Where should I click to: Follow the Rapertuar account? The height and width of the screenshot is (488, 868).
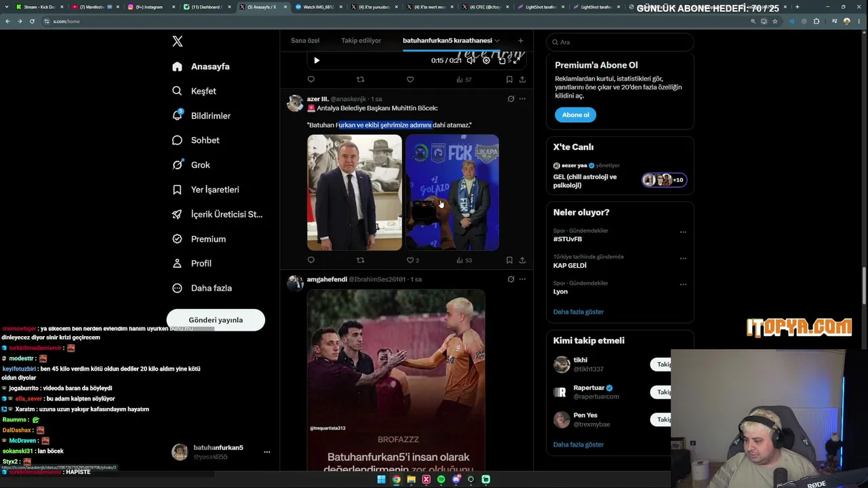(661, 392)
